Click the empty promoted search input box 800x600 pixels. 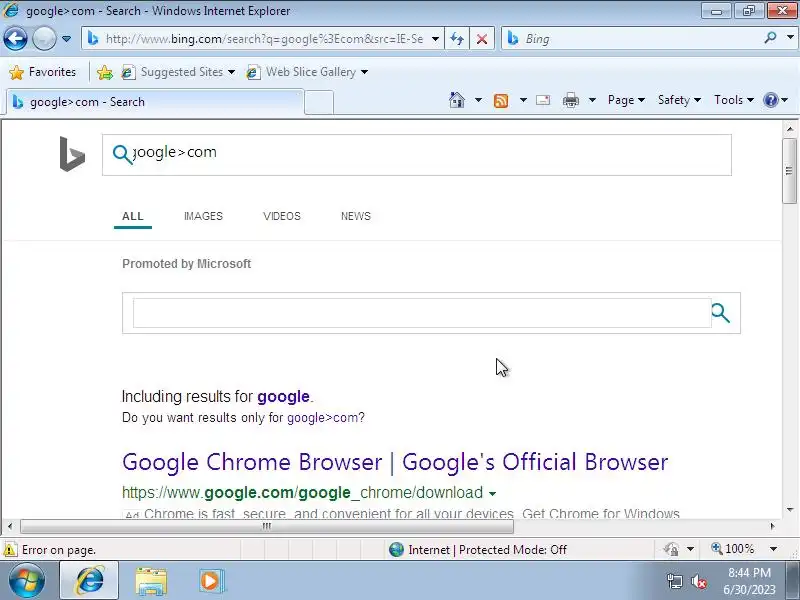pos(422,313)
